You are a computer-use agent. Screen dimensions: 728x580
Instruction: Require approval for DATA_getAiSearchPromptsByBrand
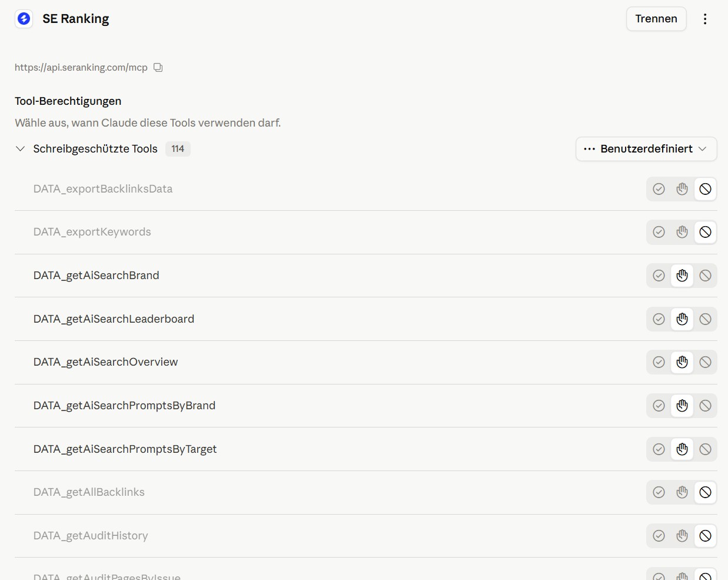[x=682, y=406]
